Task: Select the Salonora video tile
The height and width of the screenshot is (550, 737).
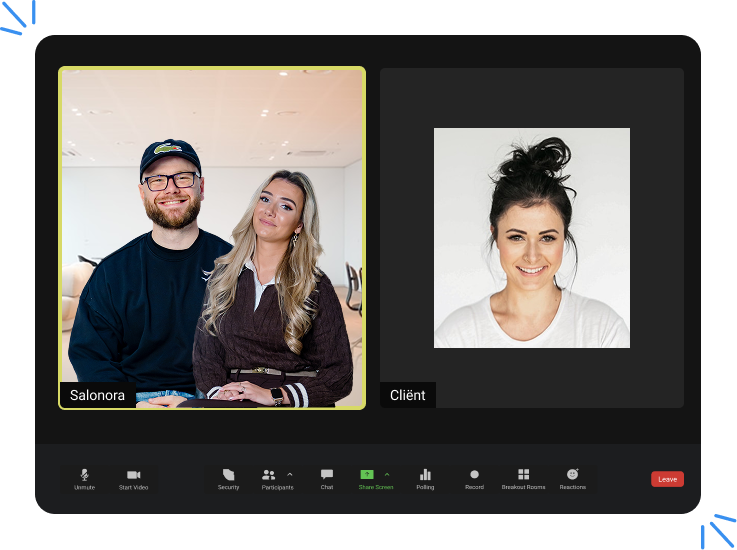Action: [x=212, y=230]
